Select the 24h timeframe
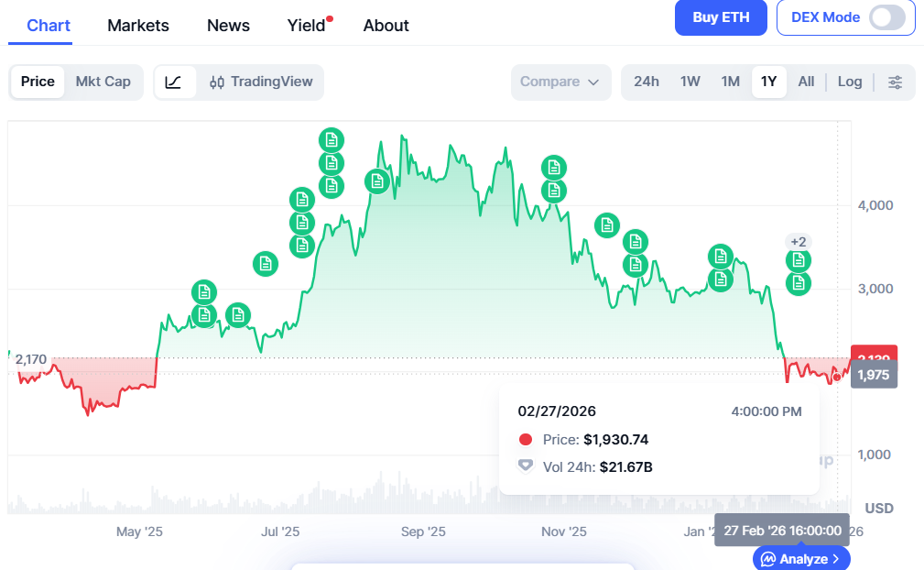Viewport: 924px width, 570px height. coord(647,82)
